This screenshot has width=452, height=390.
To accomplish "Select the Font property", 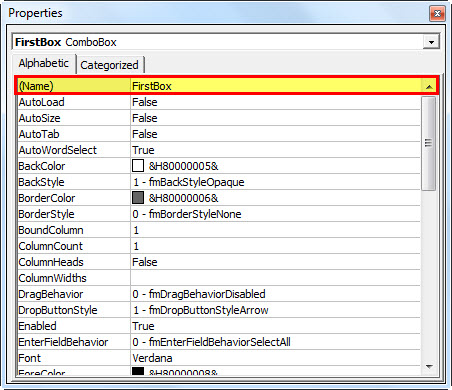I will 29,358.
